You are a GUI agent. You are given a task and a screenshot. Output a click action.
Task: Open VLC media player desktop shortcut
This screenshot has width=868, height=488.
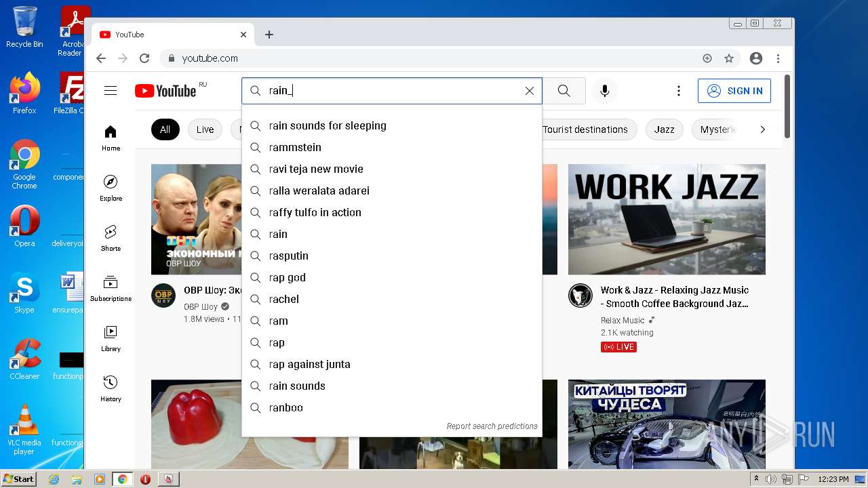click(x=24, y=430)
